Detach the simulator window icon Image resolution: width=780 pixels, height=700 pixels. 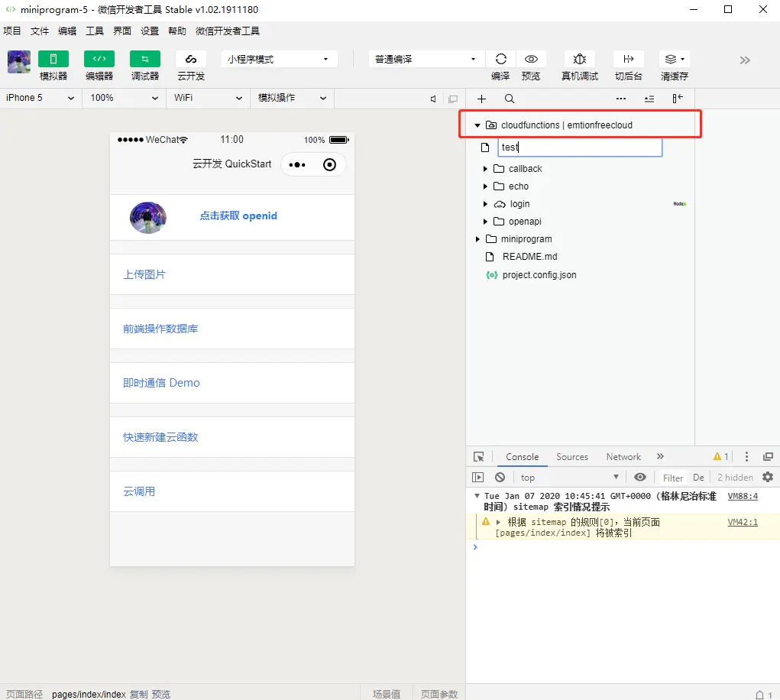(x=453, y=99)
